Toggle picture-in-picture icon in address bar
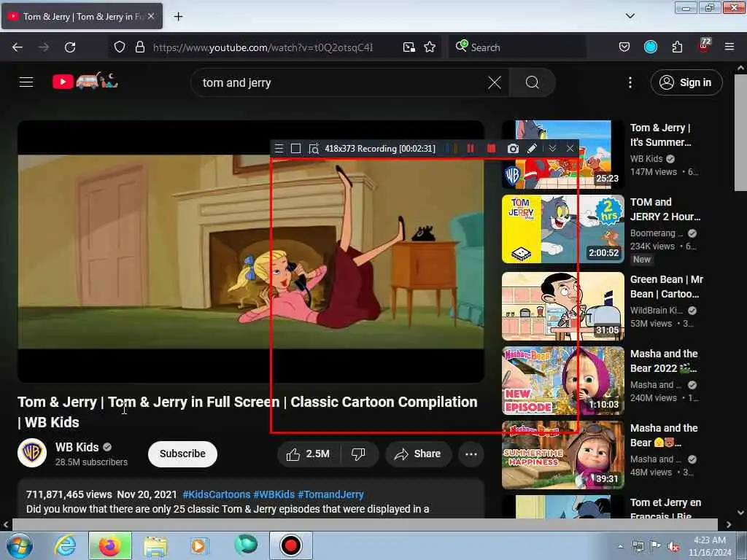Image resolution: width=747 pixels, height=560 pixels. coord(409,47)
